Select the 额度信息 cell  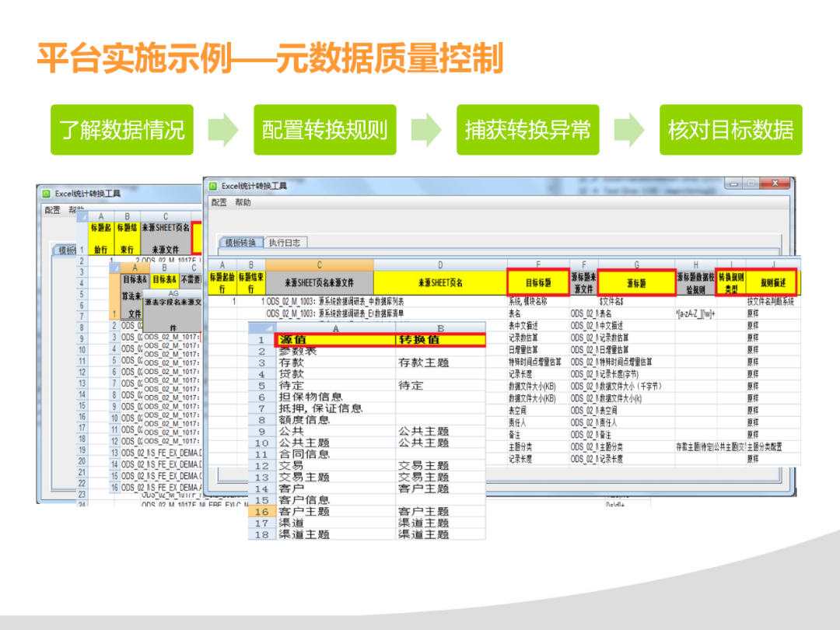(x=335, y=419)
